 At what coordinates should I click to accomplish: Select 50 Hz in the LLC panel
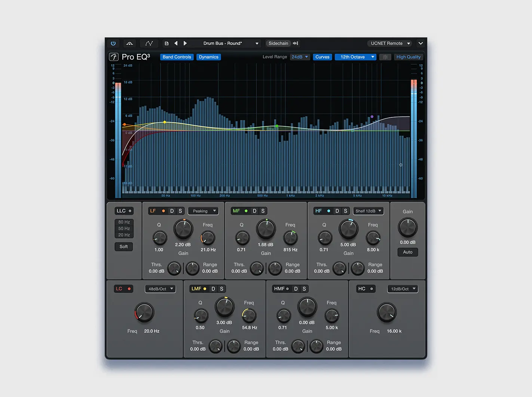[x=123, y=228]
